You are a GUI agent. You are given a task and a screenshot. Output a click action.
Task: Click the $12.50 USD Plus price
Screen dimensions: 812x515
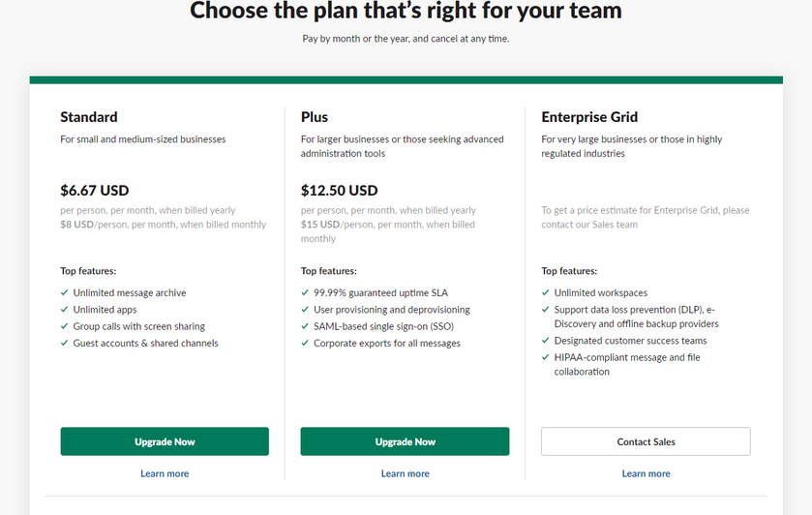(339, 190)
